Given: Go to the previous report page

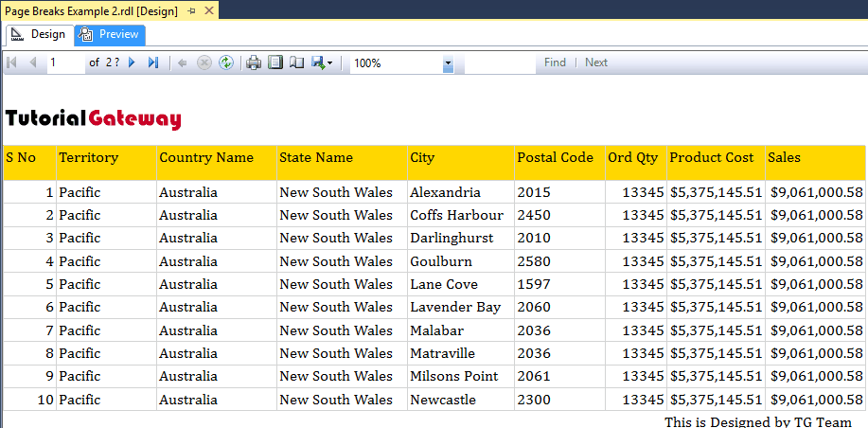Looking at the screenshot, I should click(x=33, y=62).
